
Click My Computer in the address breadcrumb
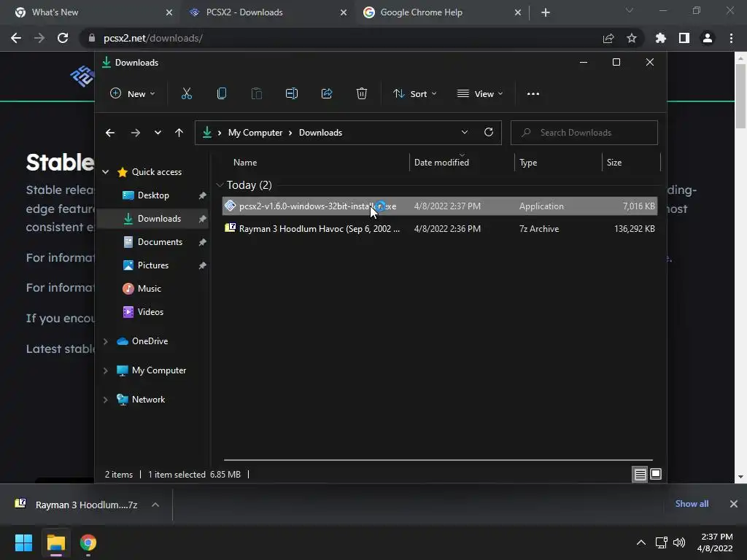(x=255, y=133)
